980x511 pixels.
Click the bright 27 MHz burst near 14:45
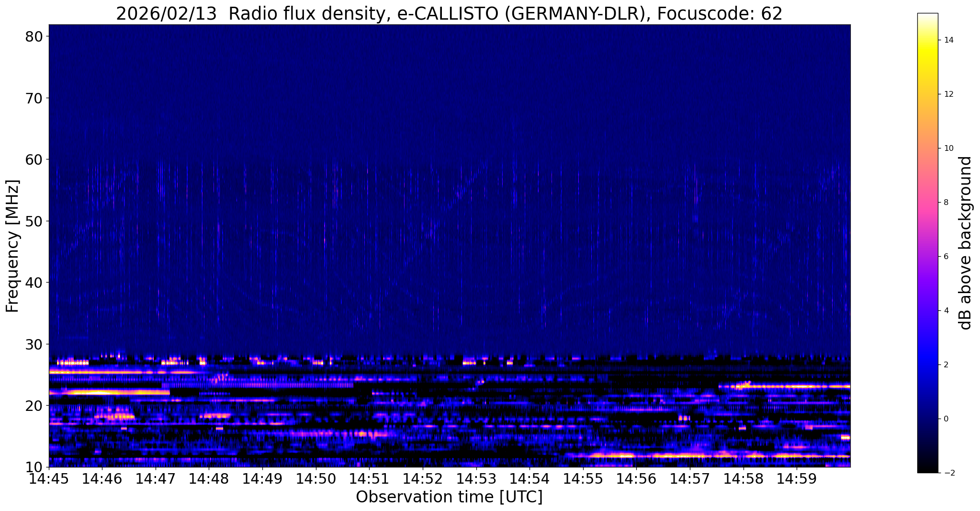click(73, 363)
